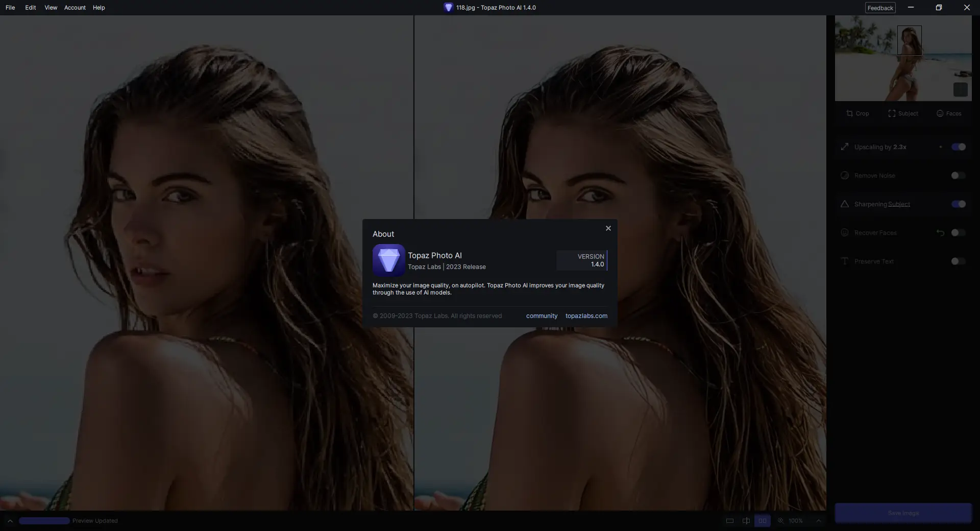
Task: Restore down the application window
Action: point(939,8)
